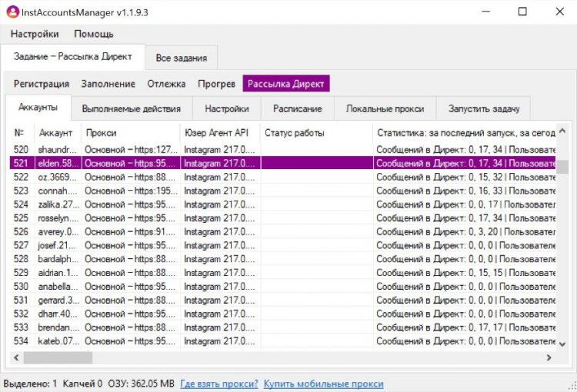Open the Отлежка section
Image resolution: width=577 pixels, height=392 pixels.
point(167,84)
